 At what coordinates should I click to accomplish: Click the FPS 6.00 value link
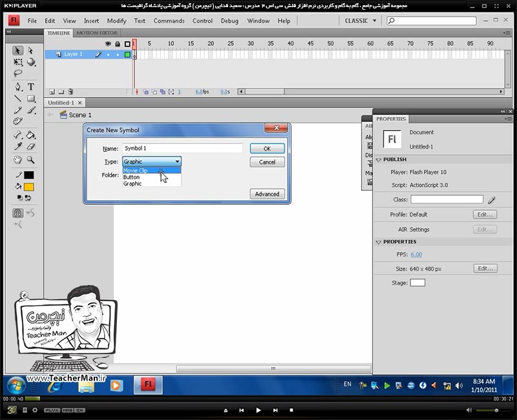416,255
